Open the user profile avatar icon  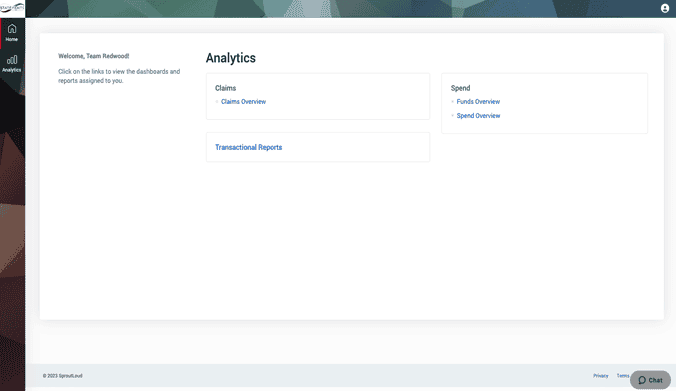665,8
